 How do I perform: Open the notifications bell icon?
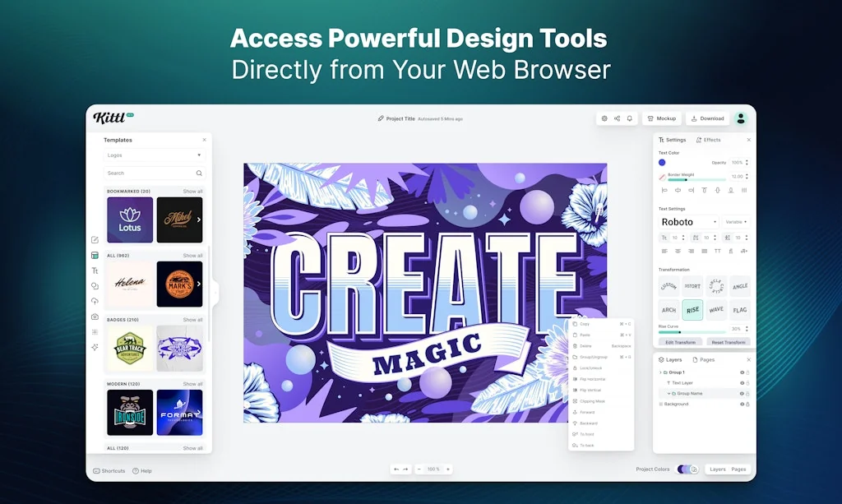click(x=630, y=118)
